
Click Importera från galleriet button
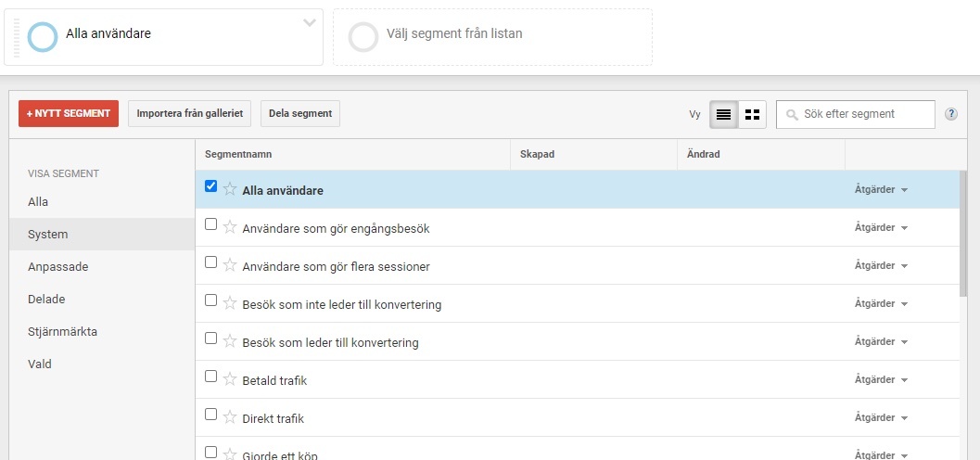tap(189, 113)
